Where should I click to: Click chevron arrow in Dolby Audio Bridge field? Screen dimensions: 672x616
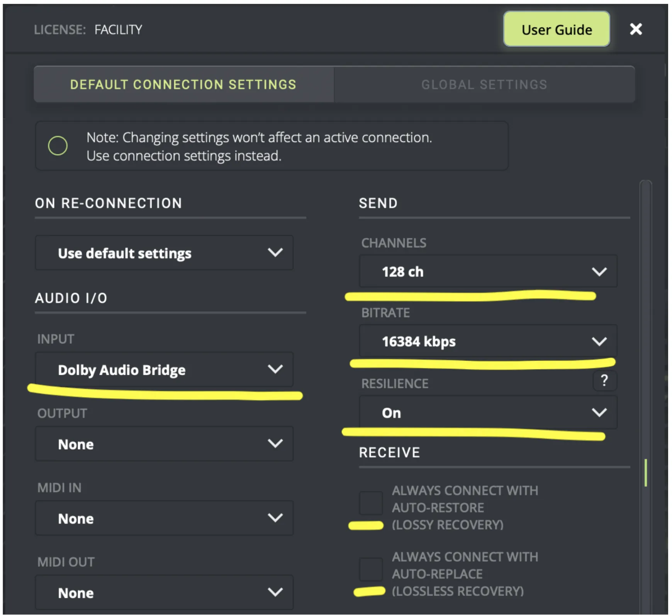[275, 369]
